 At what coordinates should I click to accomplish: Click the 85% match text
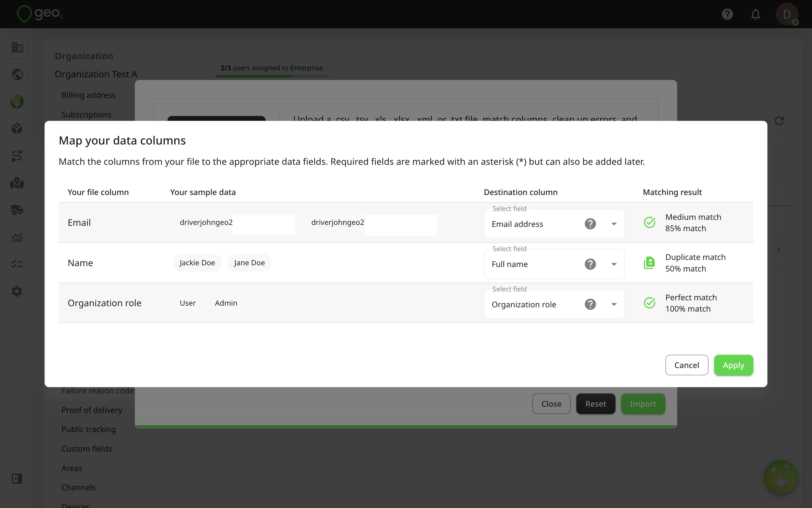685,229
